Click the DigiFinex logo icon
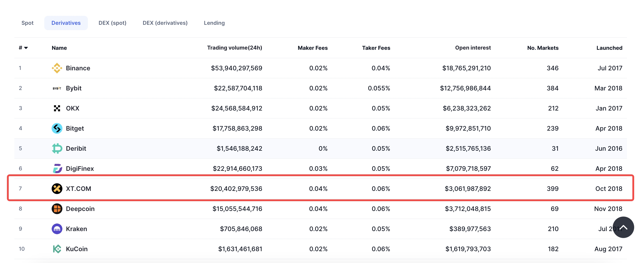Image resolution: width=644 pixels, height=263 pixels. (x=57, y=169)
